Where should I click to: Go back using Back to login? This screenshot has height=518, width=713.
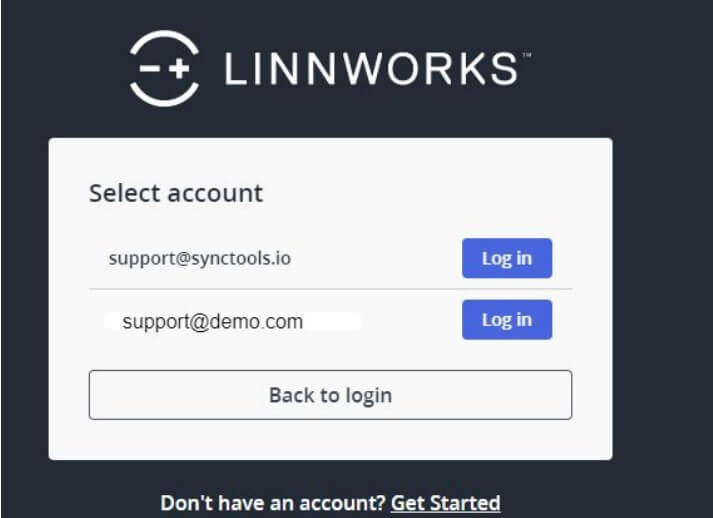pos(331,395)
